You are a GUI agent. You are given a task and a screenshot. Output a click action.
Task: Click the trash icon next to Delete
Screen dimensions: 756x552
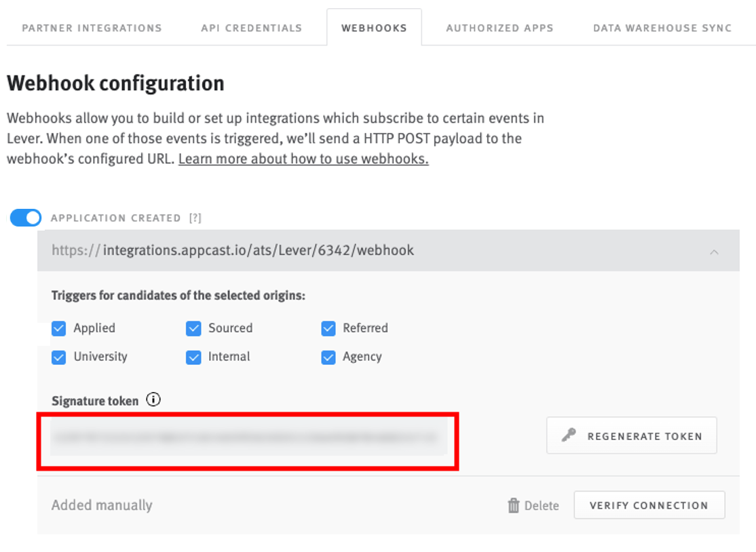click(513, 505)
